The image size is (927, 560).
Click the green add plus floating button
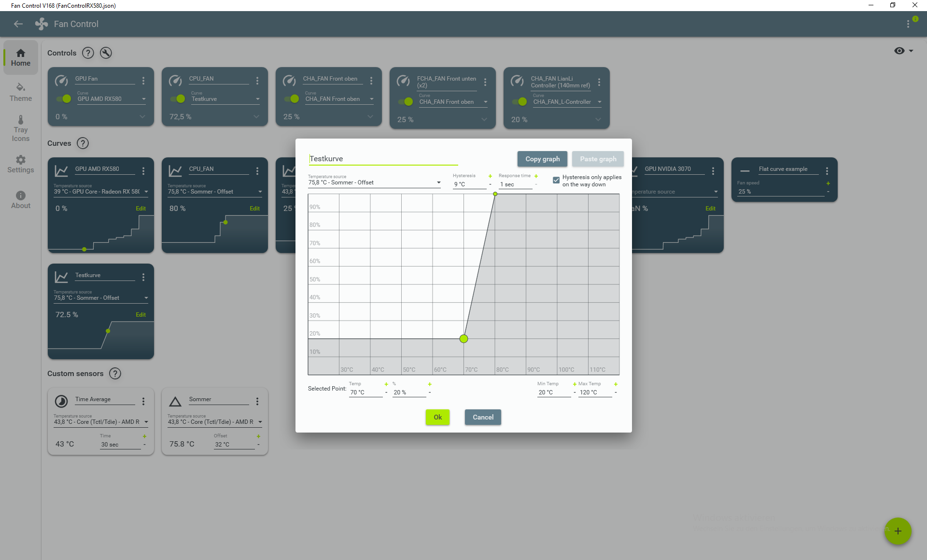pyautogui.click(x=898, y=531)
